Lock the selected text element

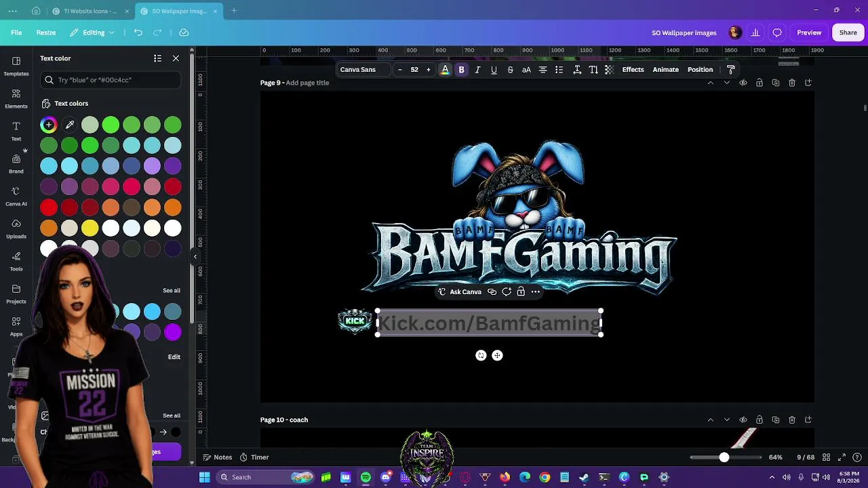[x=521, y=292]
